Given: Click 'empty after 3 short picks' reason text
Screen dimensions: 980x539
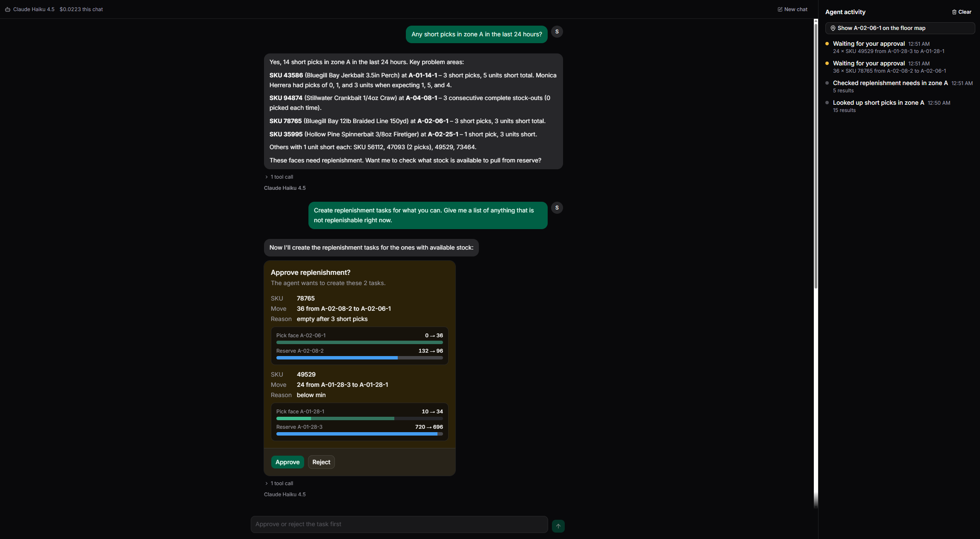Looking at the screenshot, I should 332,319.
